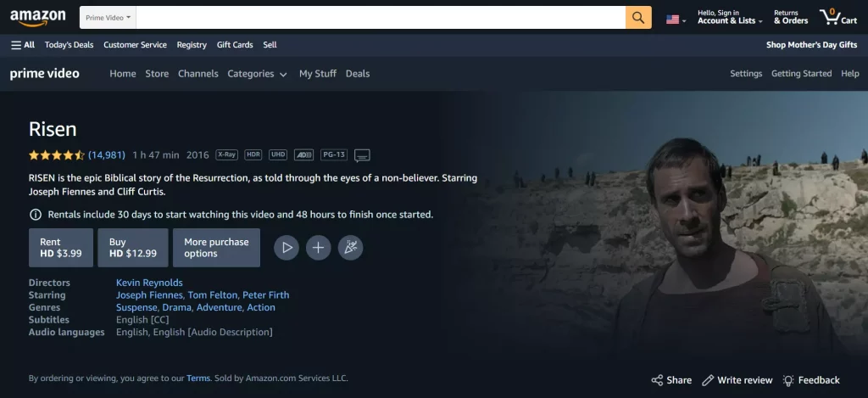Click the '1 h 47 min' runtime text
868x398 pixels.
click(x=156, y=155)
